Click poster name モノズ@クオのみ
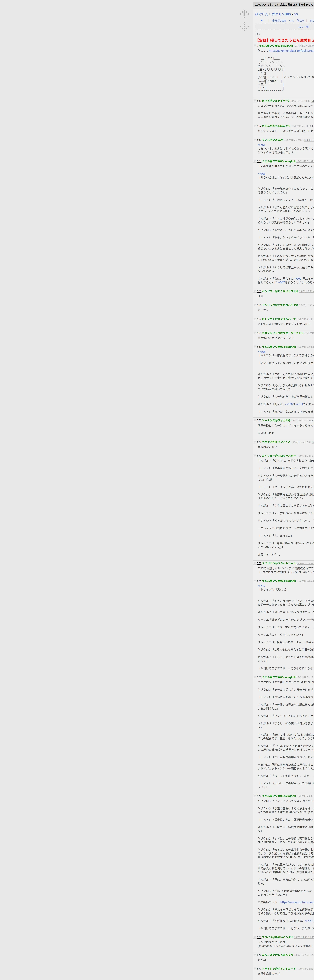 click(272, 140)
